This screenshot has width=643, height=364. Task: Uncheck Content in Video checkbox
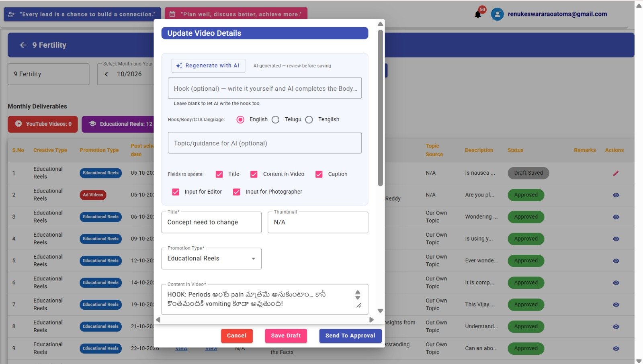click(254, 174)
